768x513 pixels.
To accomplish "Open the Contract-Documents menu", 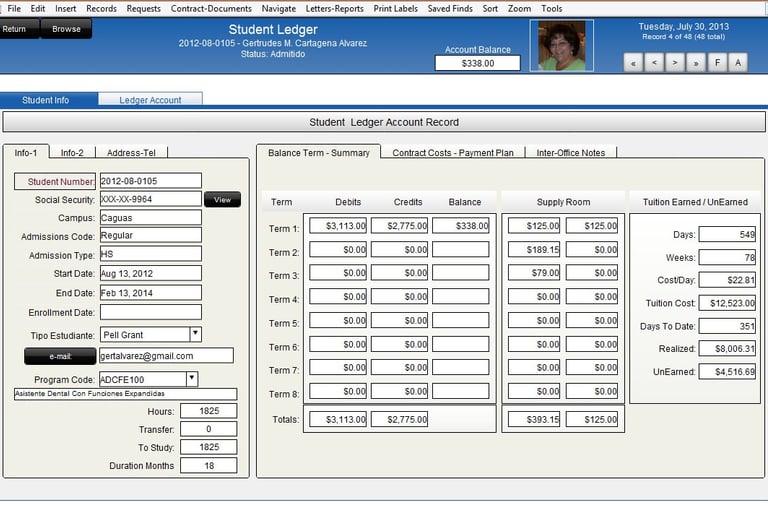I will [211, 8].
